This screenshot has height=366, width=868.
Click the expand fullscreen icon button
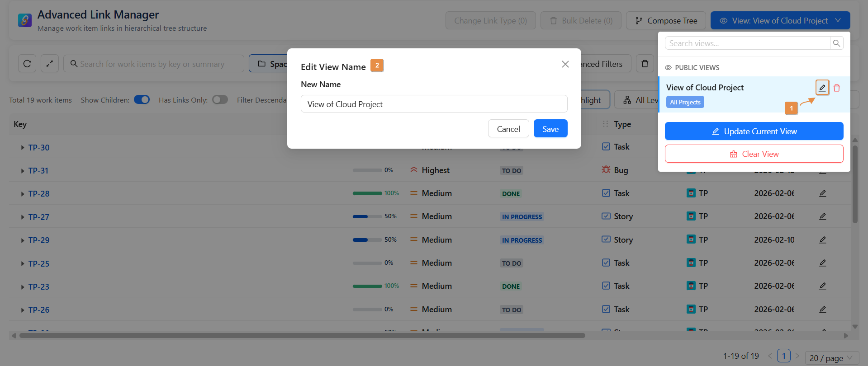click(50, 64)
